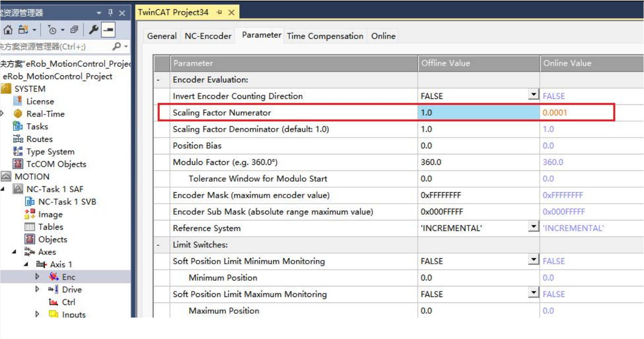644x339 pixels.
Task: Collapse the Axes node
Action: (15, 252)
